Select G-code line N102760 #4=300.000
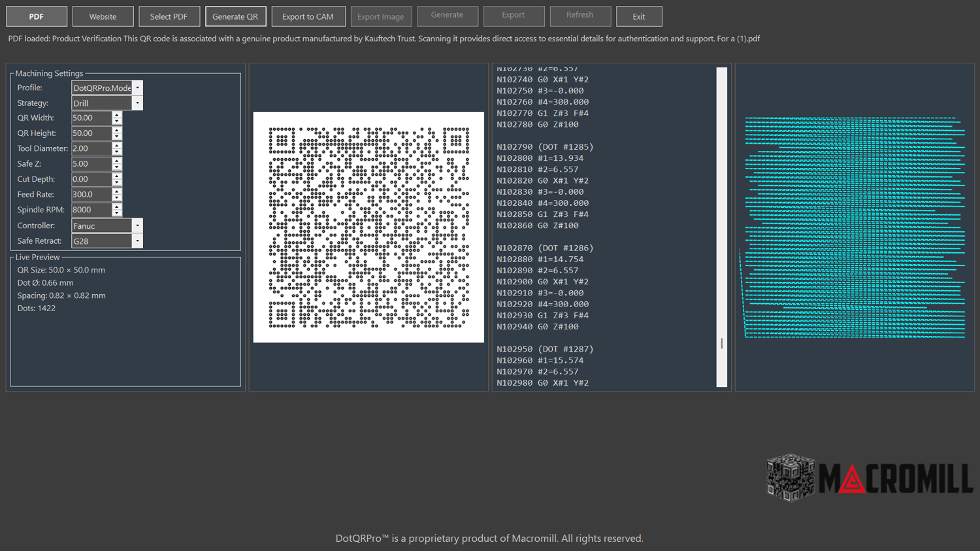 542,102
